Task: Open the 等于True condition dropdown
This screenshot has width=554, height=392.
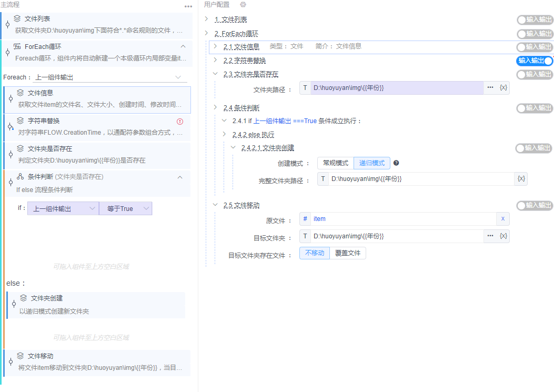Action: 126,208
